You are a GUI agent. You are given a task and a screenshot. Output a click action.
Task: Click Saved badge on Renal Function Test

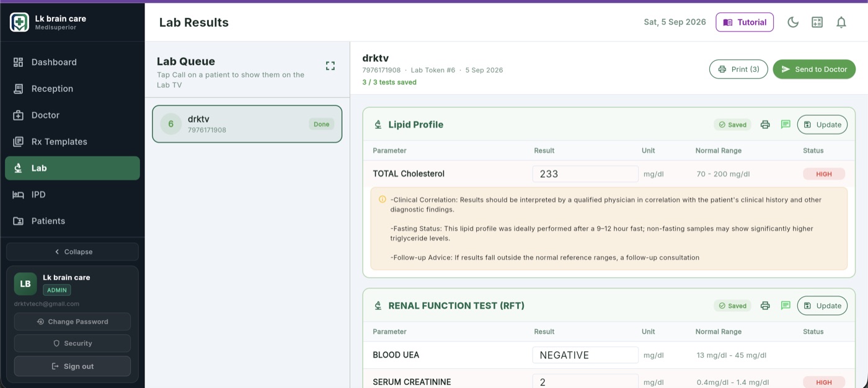732,306
